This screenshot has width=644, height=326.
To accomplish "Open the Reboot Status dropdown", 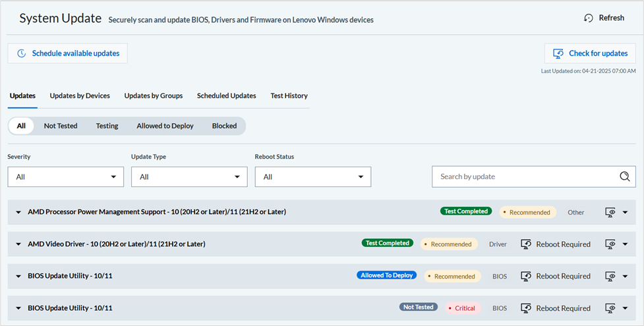I will (312, 177).
